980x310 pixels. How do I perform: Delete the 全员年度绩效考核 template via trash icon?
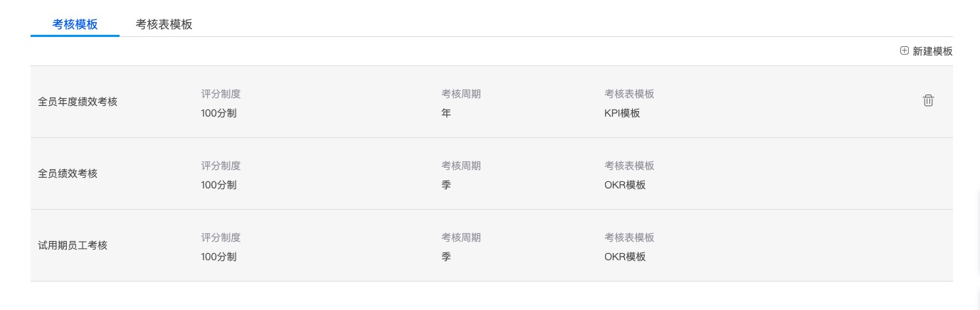928,101
